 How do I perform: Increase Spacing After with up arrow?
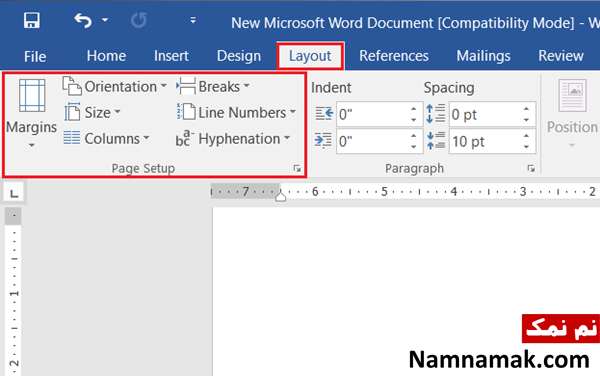[x=526, y=136]
